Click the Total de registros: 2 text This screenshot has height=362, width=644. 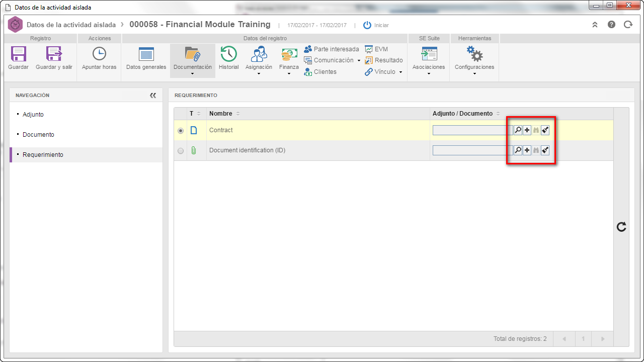click(520, 339)
